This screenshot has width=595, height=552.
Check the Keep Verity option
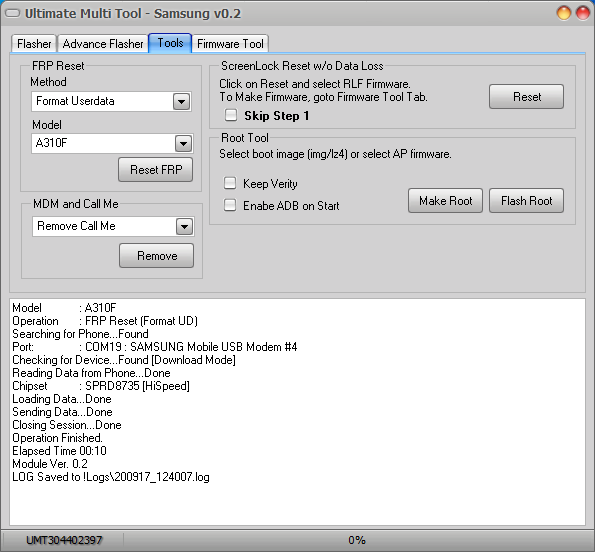click(230, 183)
